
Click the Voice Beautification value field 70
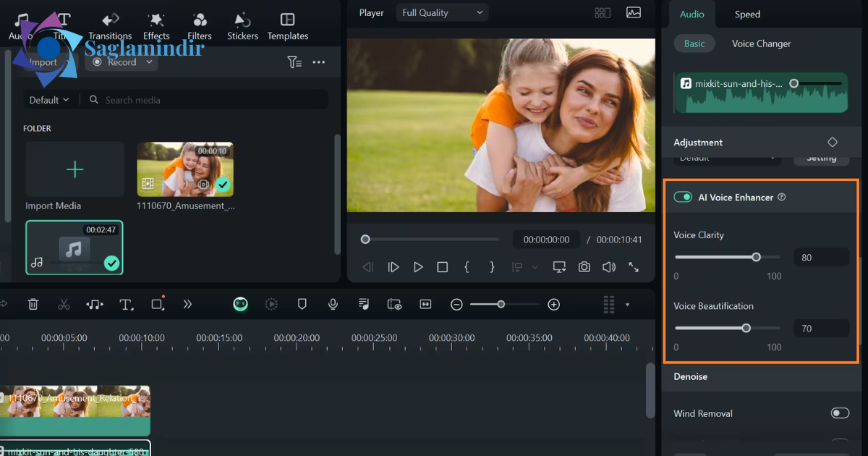[x=821, y=329]
